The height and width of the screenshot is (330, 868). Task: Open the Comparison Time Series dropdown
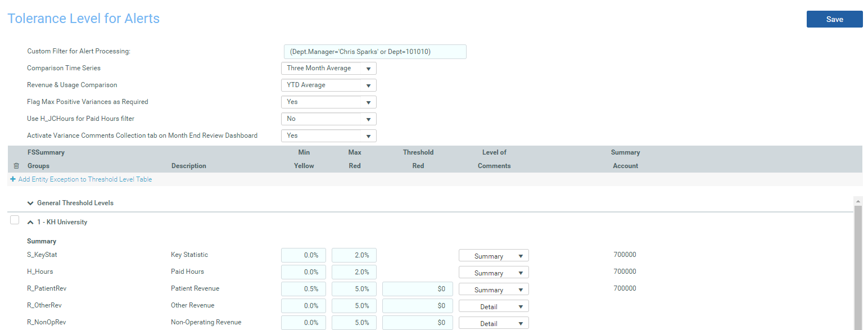tap(328, 69)
